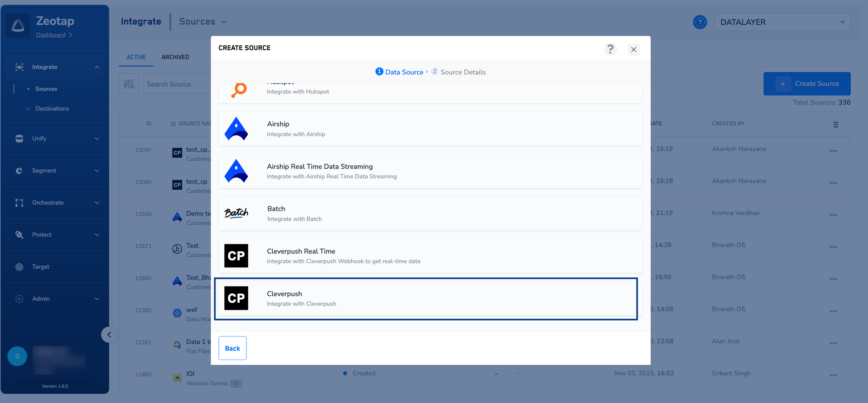Screen dimensions: 868x403
Task: Open the table column settings icon
Action: (836, 125)
